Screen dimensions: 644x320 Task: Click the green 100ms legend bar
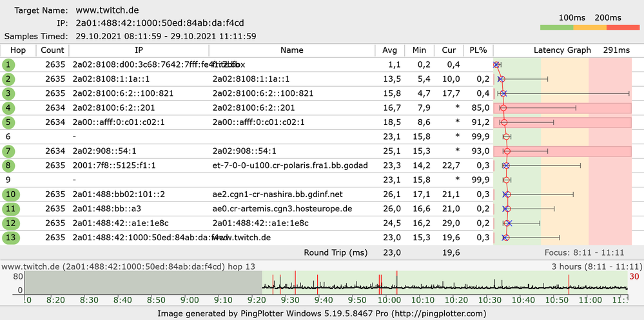(x=557, y=28)
